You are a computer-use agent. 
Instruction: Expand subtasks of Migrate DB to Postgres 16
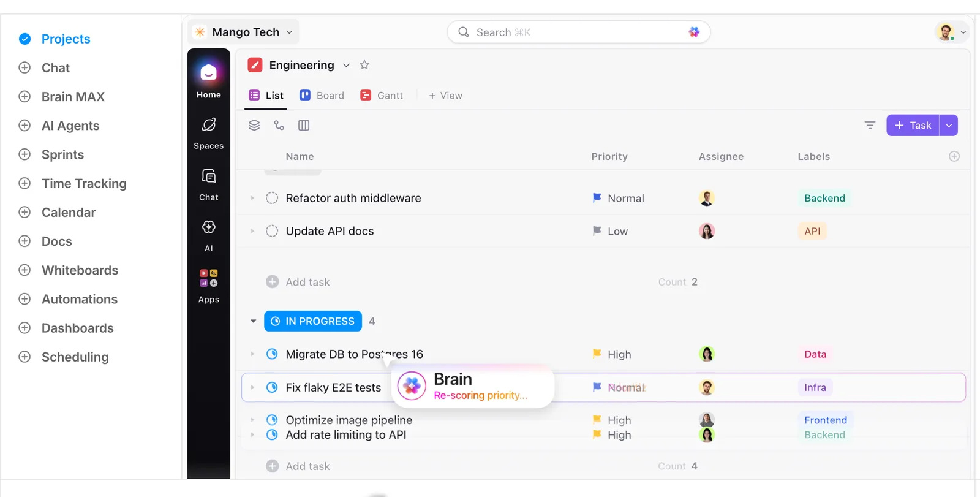tap(252, 354)
